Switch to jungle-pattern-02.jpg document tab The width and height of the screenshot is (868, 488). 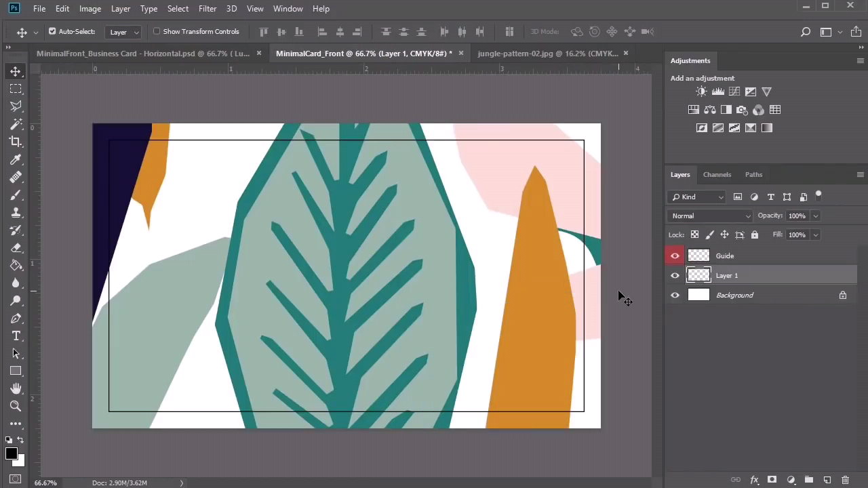coord(547,53)
